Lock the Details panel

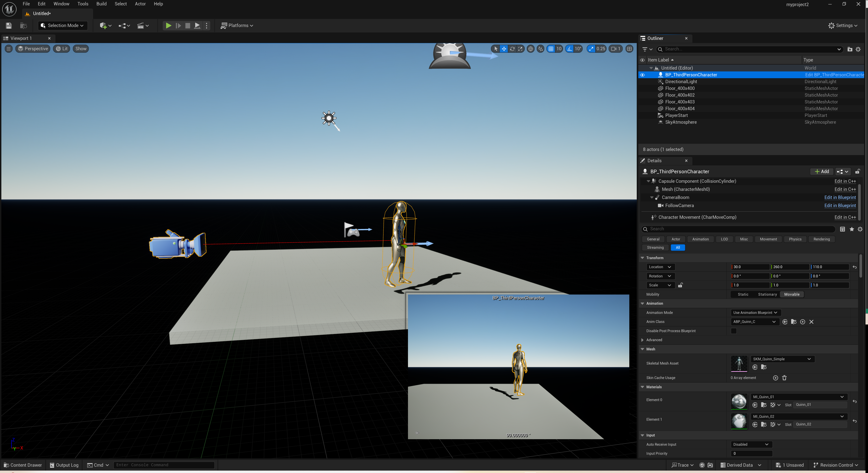click(x=858, y=171)
